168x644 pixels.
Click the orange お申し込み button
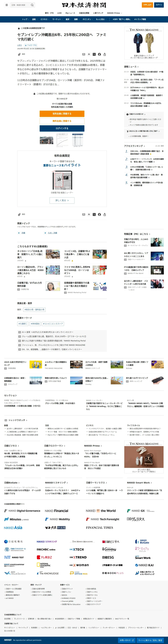click(x=147, y=5)
